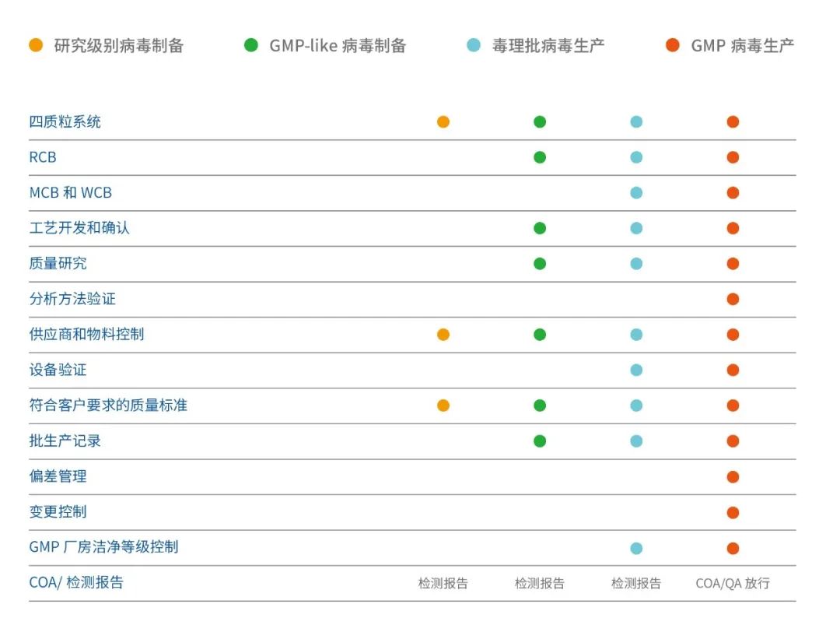Click the green dot in RCB row
840x639 pixels.
pyautogui.click(x=540, y=157)
